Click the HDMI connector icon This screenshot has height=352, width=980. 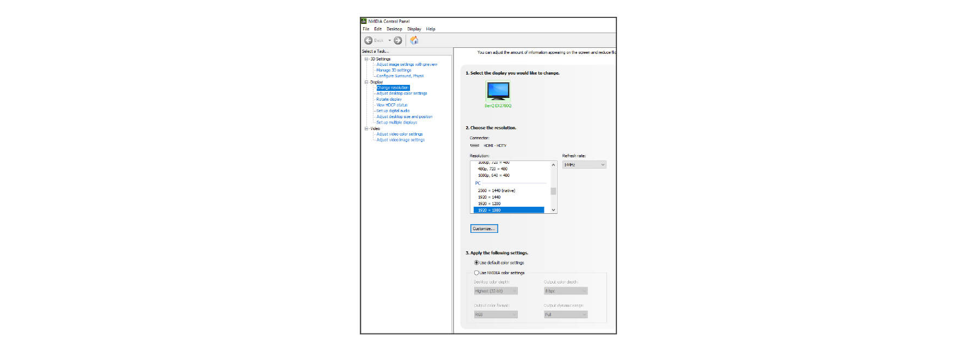[x=475, y=145]
